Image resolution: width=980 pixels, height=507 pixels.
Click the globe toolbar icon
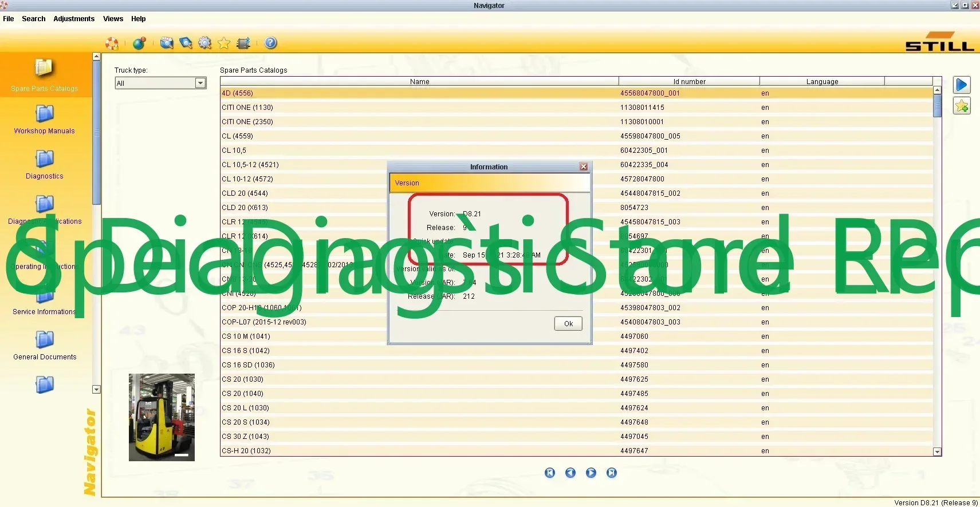pyautogui.click(x=139, y=43)
